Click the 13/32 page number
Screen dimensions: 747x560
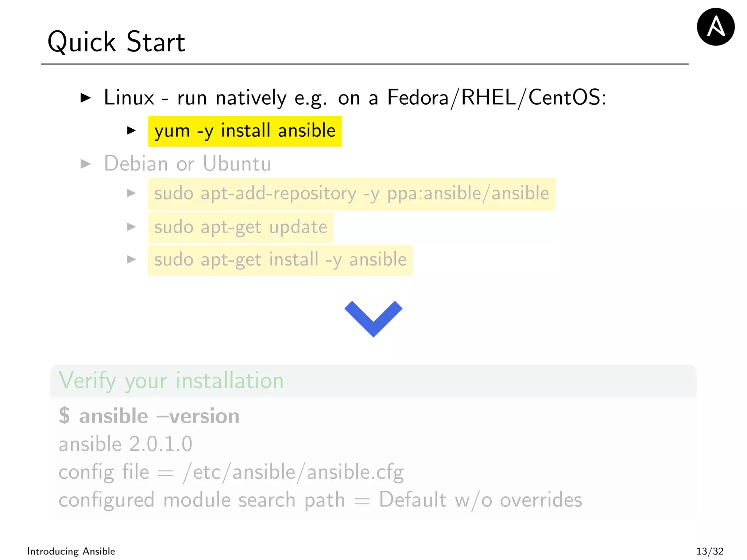[709, 551]
